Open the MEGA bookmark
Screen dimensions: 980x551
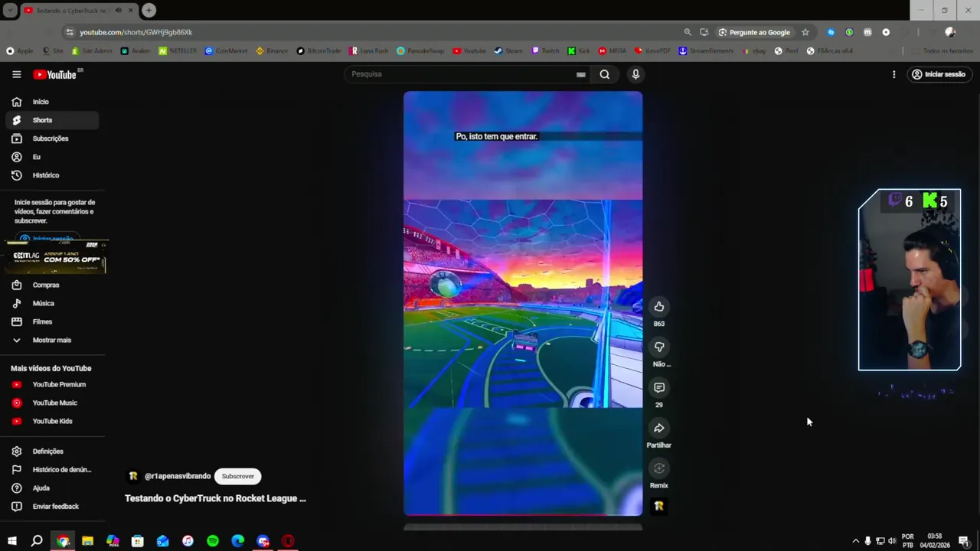pos(612,51)
